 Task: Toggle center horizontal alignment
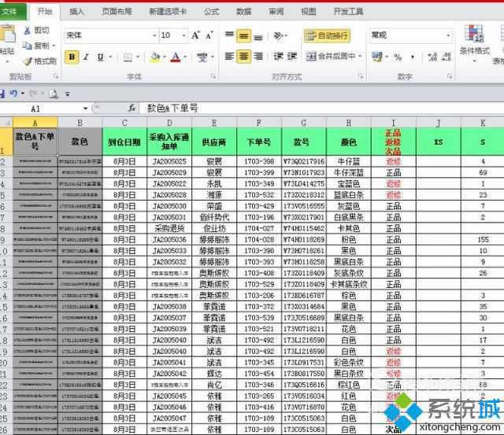[x=243, y=57]
